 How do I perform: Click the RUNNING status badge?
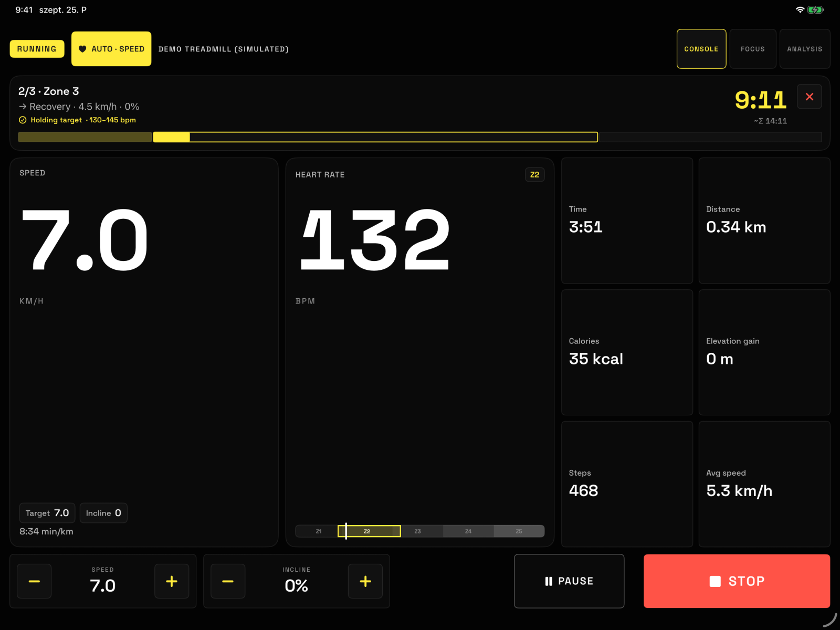coord(37,49)
